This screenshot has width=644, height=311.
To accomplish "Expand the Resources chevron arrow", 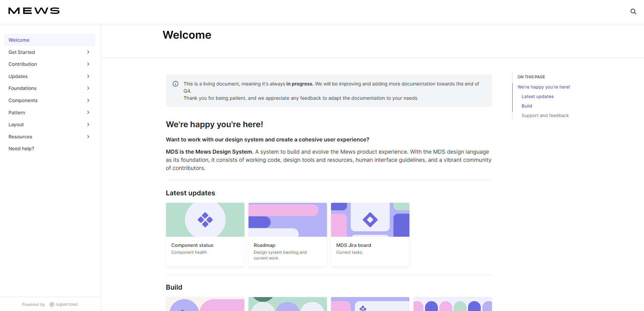I will (88, 137).
